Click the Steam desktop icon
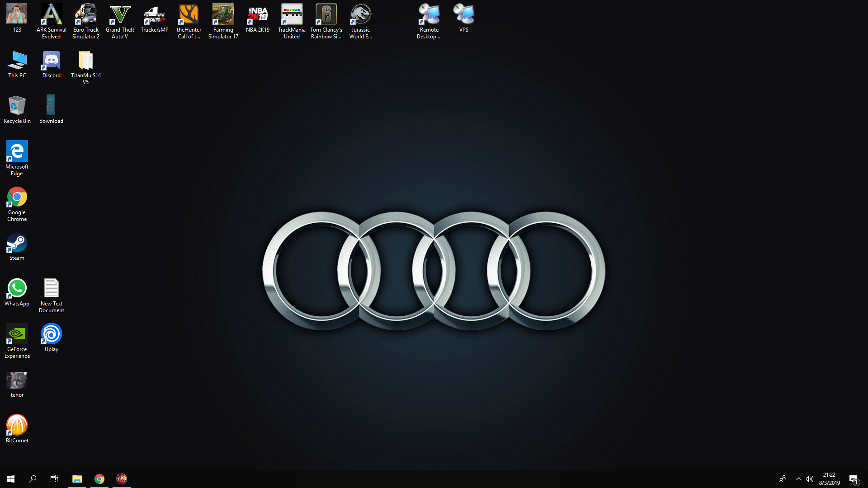Image resolution: width=868 pixels, height=488 pixels. point(17,247)
